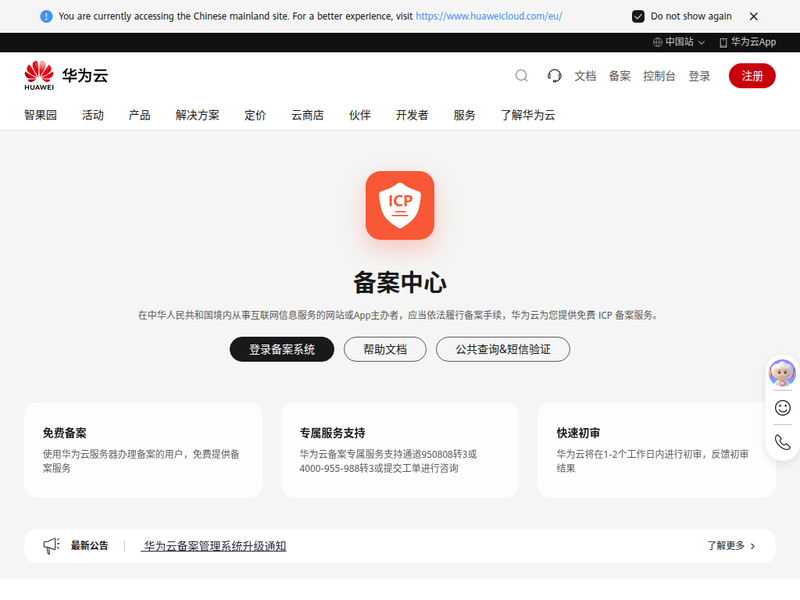Open the 产品 menu

tap(139, 115)
